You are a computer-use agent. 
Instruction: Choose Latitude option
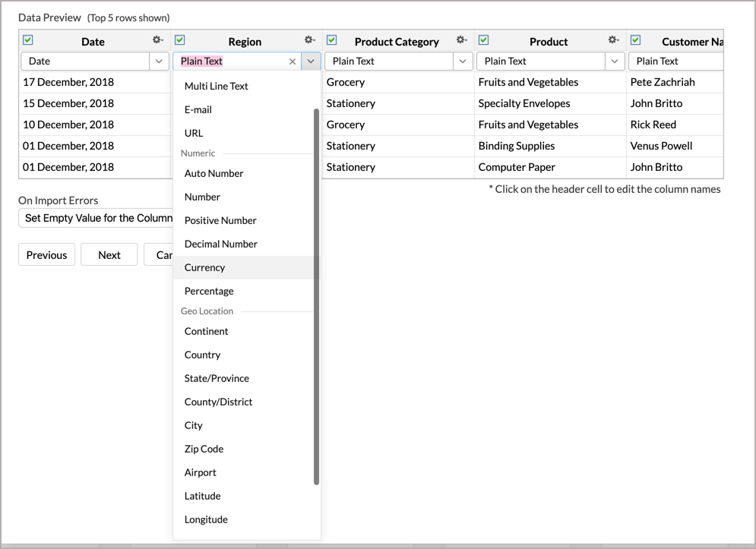tap(243, 496)
